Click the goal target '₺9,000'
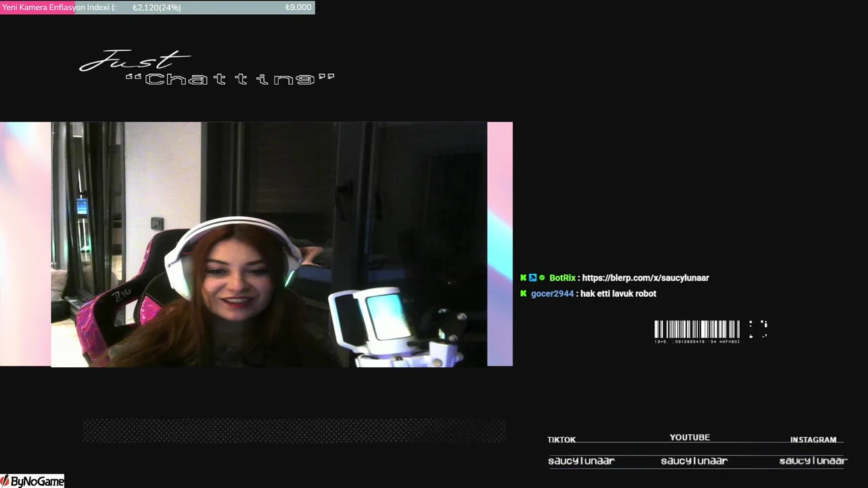This screenshot has width=868, height=488. point(298,7)
